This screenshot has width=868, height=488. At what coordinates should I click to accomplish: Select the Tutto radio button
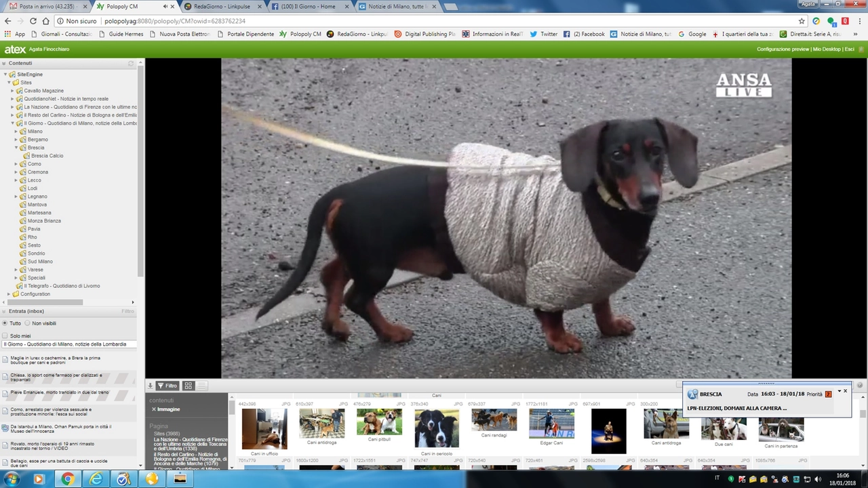click(x=5, y=323)
